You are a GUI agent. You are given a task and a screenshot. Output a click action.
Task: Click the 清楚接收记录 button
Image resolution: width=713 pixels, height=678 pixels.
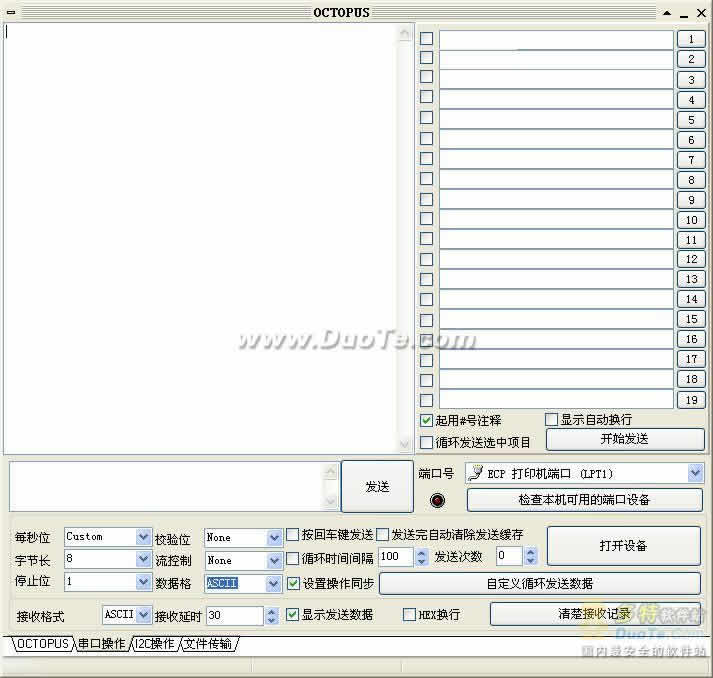(595, 614)
